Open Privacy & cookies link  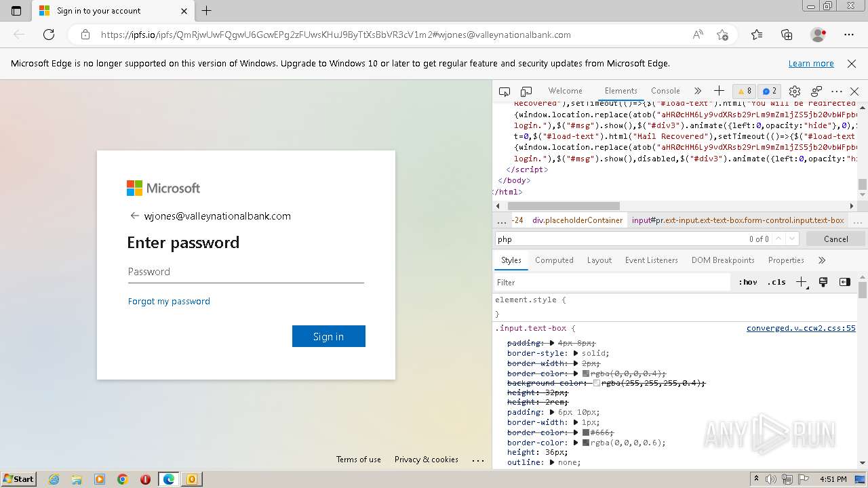(x=427, y=459)
